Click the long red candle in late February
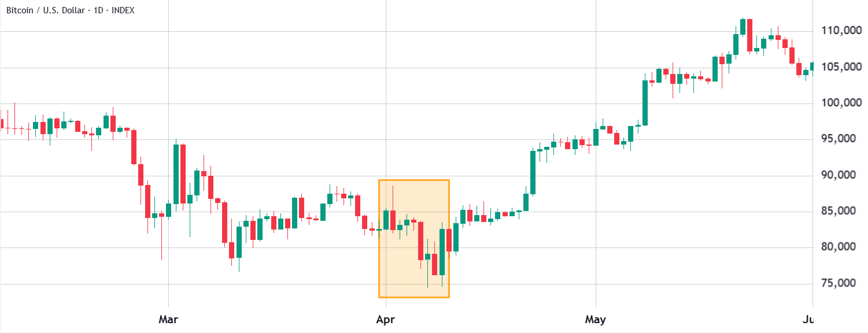The height and width of the screenshot is (333, 868). pos(134,147)
